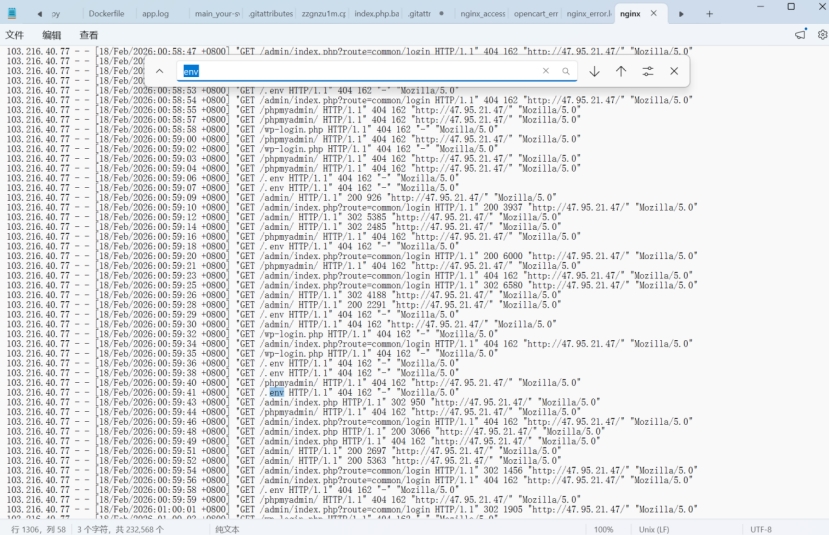This screenshot has height=535, width=829.
Task: Switch to the index.php.ba tab
Action: [376, 14]
